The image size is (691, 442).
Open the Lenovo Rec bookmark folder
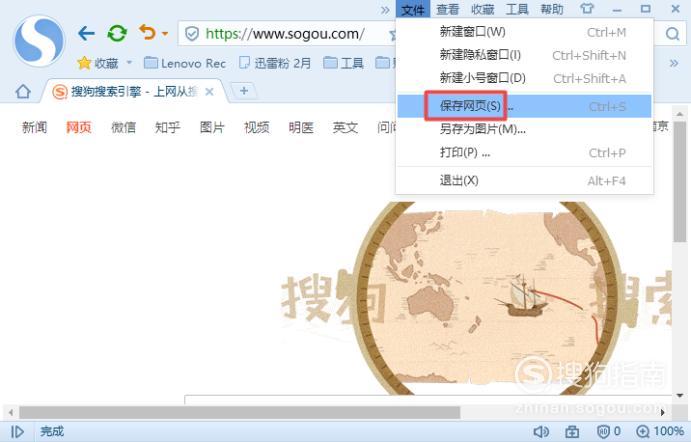[185, 63]
